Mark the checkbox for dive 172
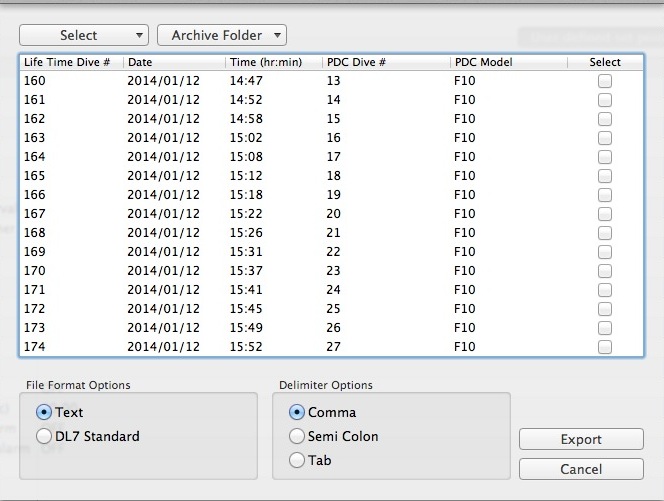Screen dimensions: 664x501 point(605,309)
